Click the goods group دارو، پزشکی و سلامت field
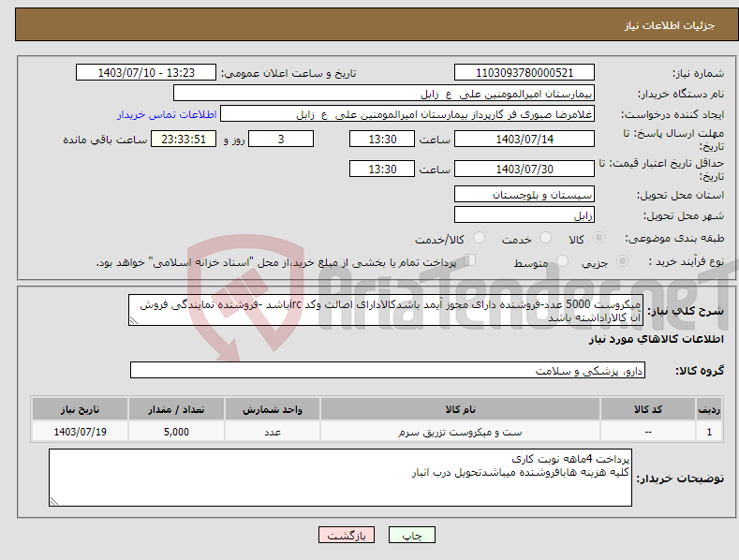Viewport: 739px width, 560px height. click(x=388, y=371)
